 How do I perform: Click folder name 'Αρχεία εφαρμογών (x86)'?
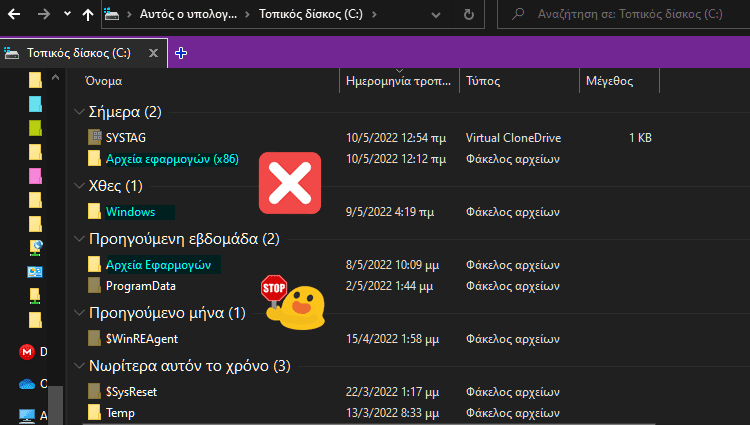(172, 159)
